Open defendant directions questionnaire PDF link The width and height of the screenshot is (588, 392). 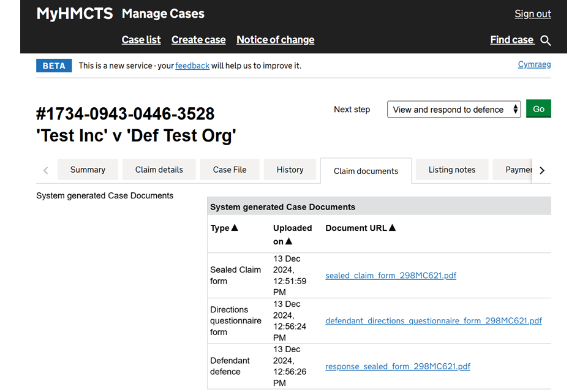[434, 321]
